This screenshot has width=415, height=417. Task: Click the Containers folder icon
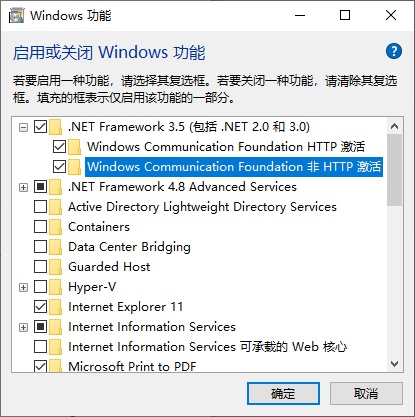coord(55,227)
